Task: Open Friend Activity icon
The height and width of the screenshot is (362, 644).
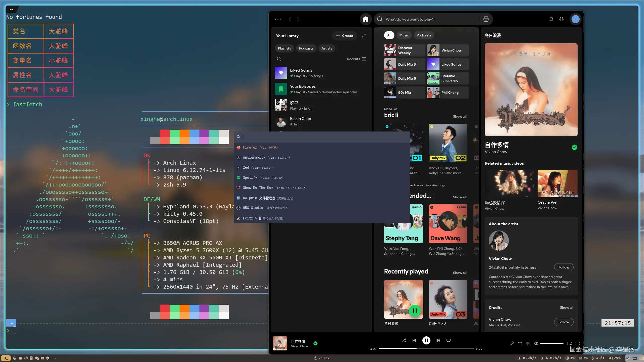Action: [x=561, y=19]
